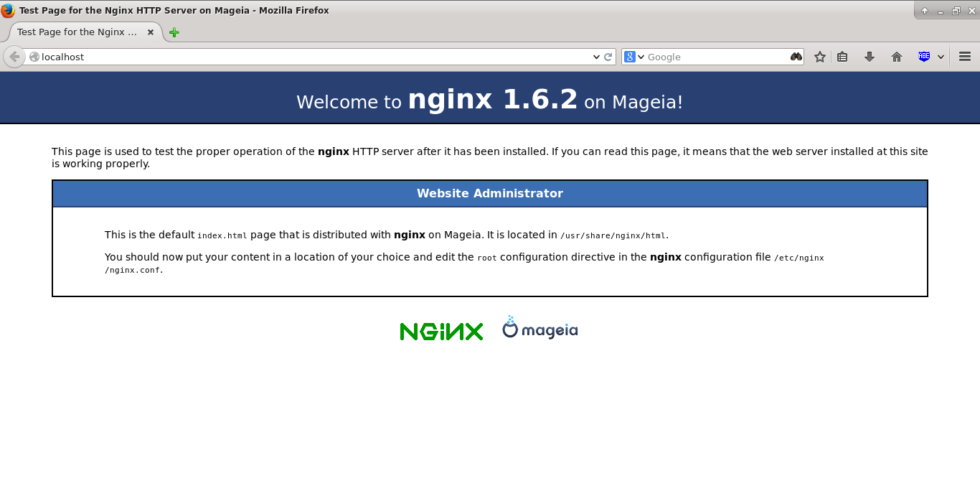The image size is (980, 501).
Task: Open the downloads arrow icon
Action: (x=870, y=57)
